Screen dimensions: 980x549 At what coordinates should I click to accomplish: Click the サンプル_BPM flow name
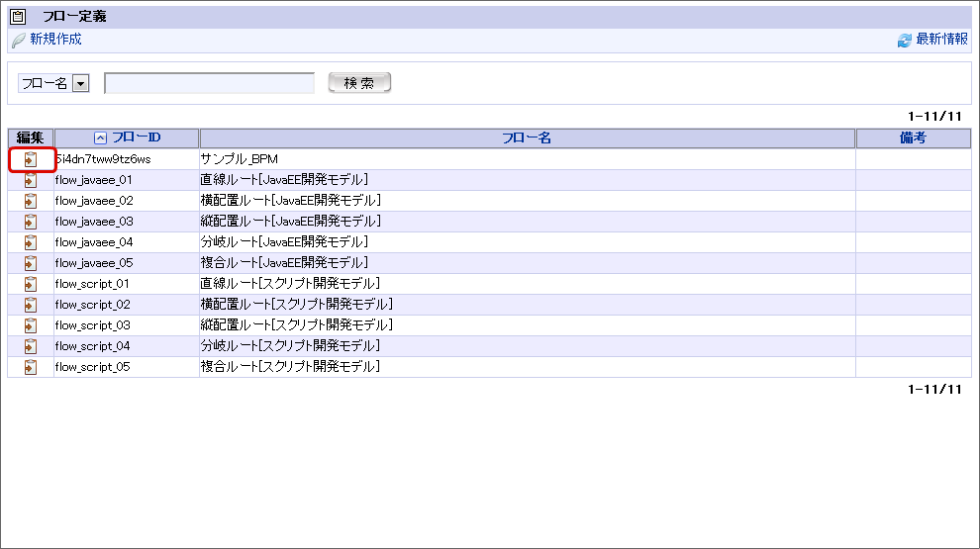[x=240, y=159]
